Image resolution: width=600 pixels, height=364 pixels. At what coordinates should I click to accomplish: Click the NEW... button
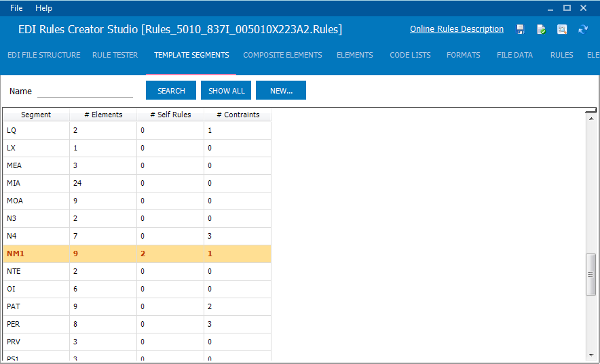(281, 91)
